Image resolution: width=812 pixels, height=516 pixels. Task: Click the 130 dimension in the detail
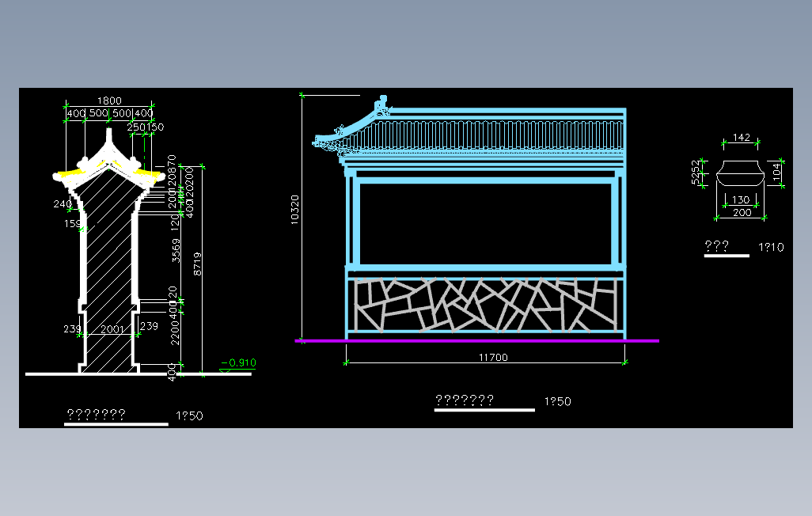(741, 199)
